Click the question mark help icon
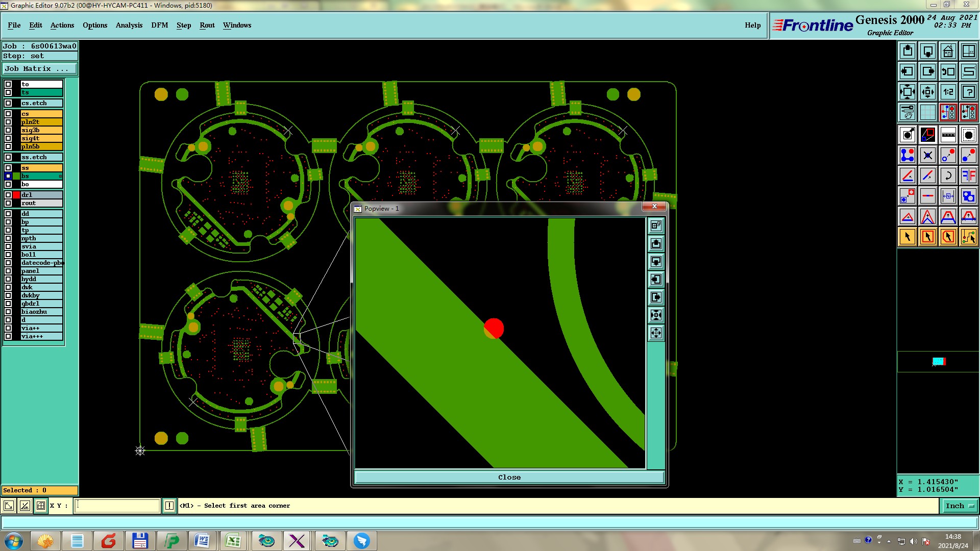 click(968, 92)
